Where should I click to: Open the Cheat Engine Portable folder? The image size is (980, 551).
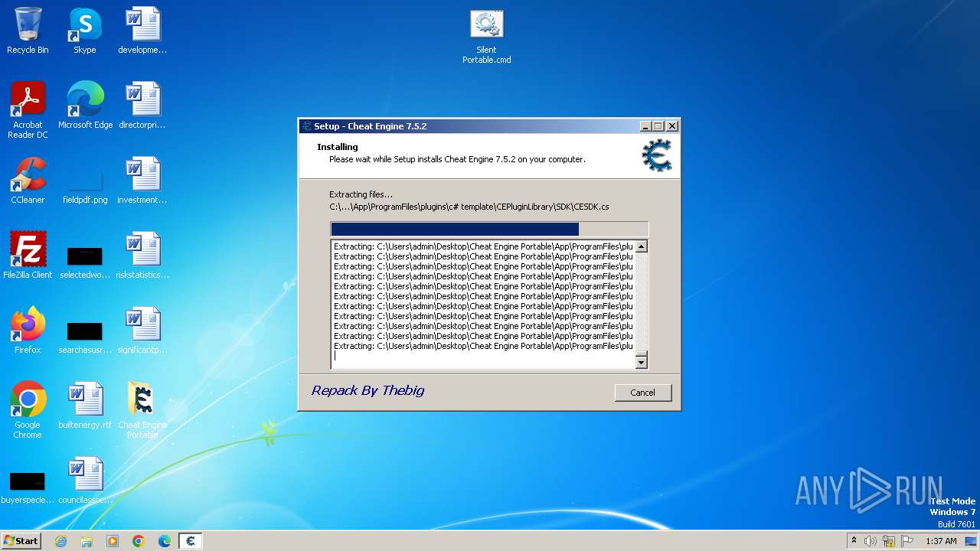(x=142, y=410)
